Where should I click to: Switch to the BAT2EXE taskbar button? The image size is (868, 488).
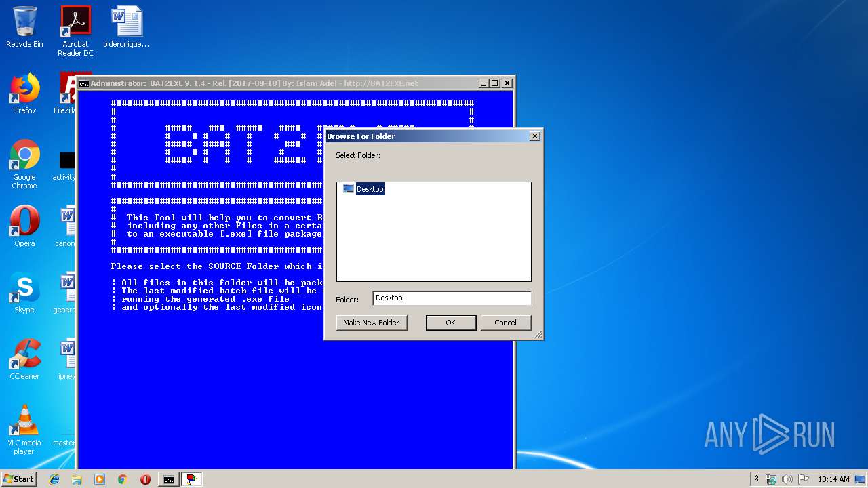pyautogui.click(x=192, y=479)
